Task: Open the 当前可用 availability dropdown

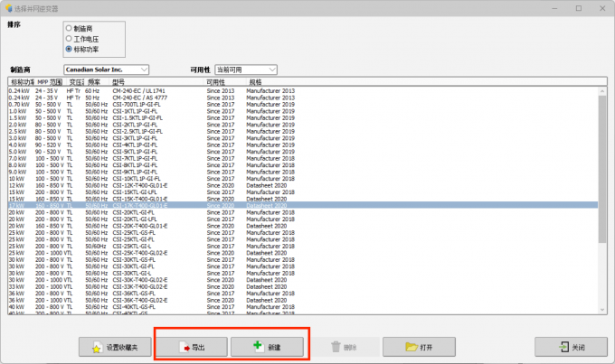Action: point(246,70)
